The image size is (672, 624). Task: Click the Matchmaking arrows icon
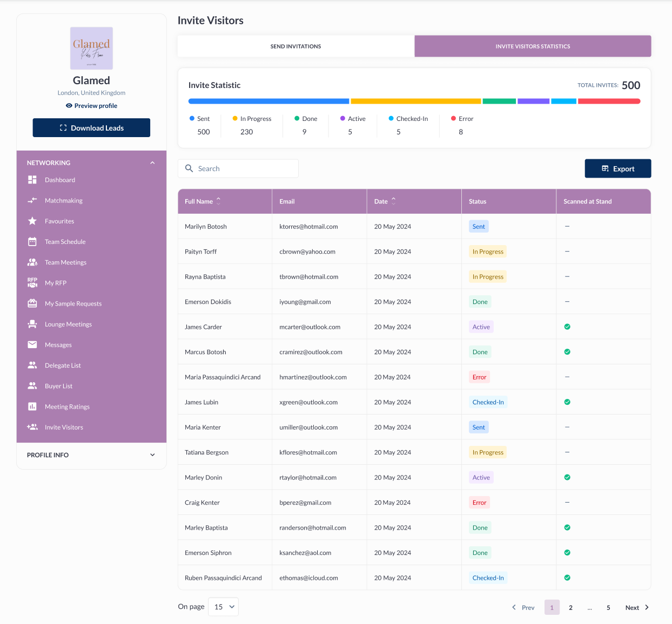point(32,200)
